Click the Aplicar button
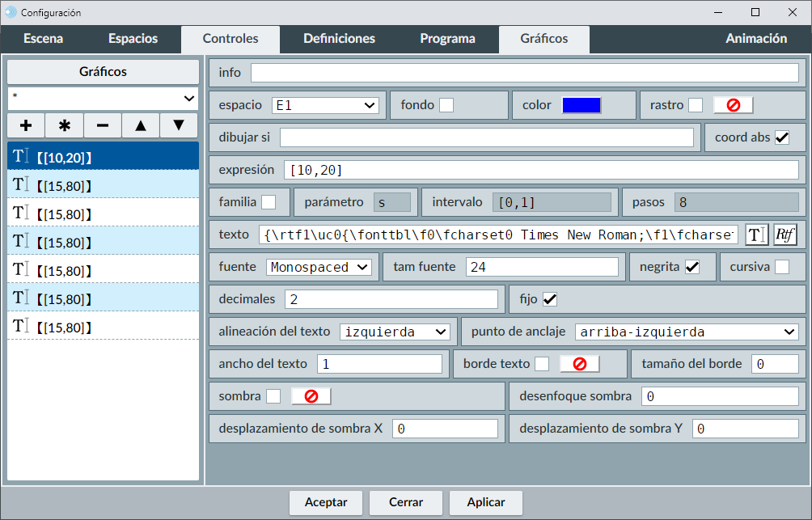 tap(486, 502)
